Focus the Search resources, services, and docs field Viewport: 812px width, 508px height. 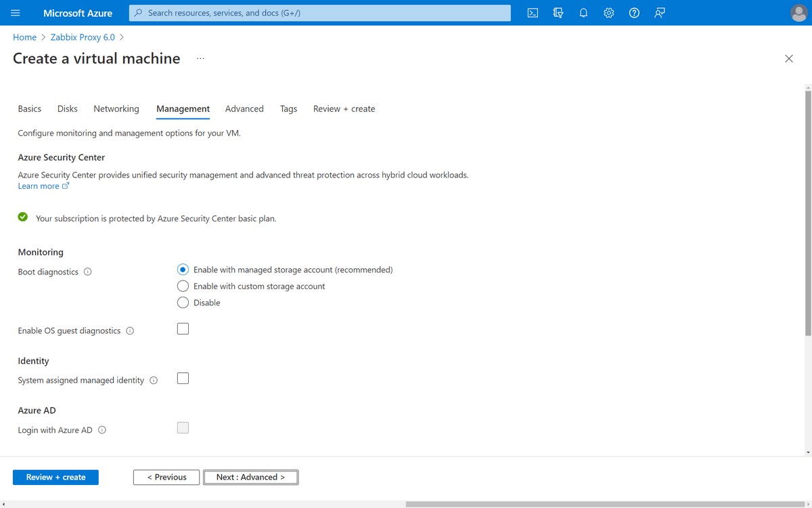click(320, 13)
